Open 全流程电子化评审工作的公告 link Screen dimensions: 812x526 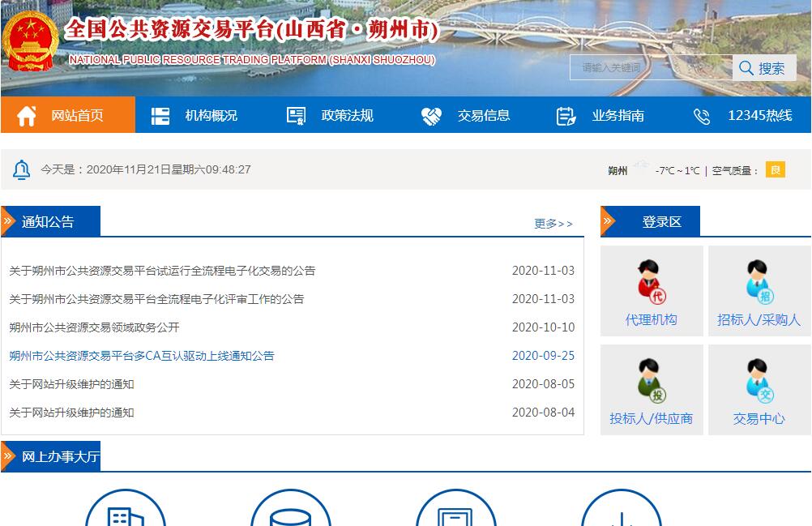click(156, 299)
